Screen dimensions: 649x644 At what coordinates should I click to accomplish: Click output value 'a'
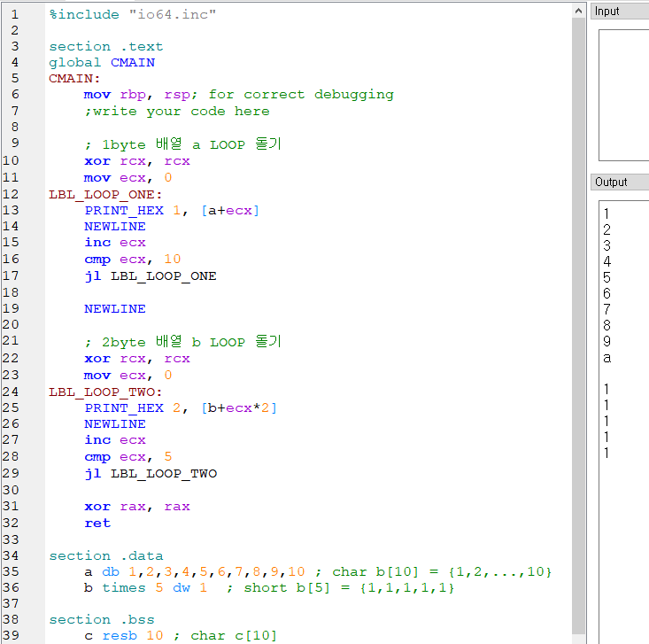607,358
